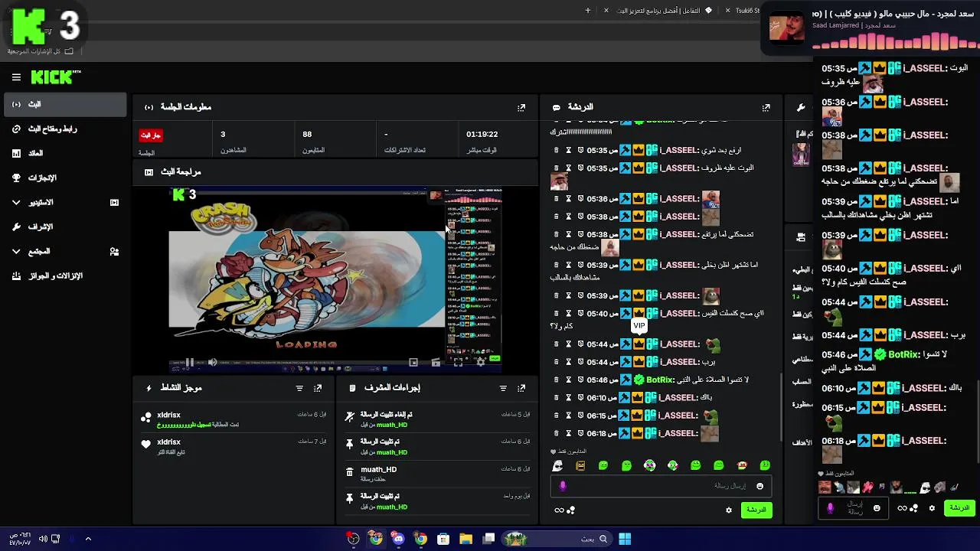Open main chat settings gear
Viewport: 980px width, 551px height.
[728, 510]
